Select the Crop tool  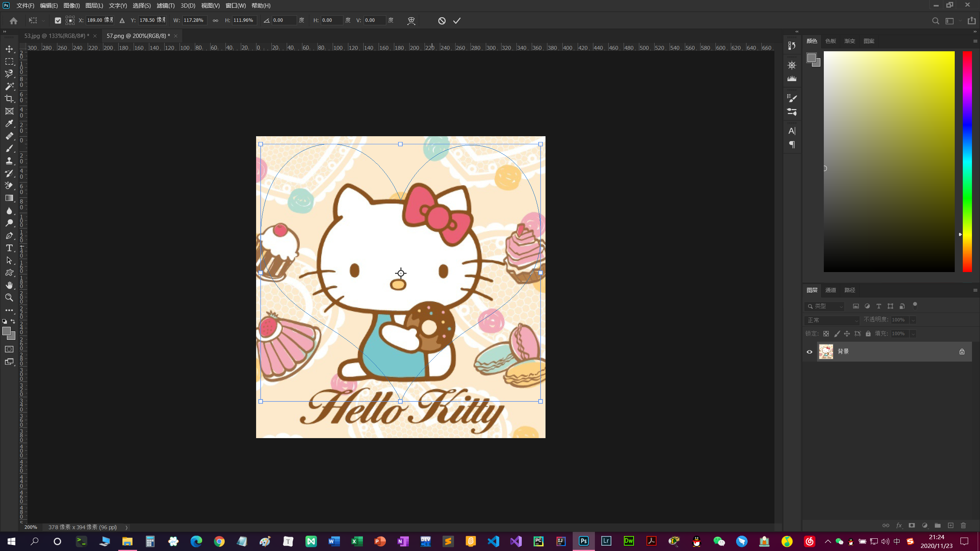click(9, 99)
